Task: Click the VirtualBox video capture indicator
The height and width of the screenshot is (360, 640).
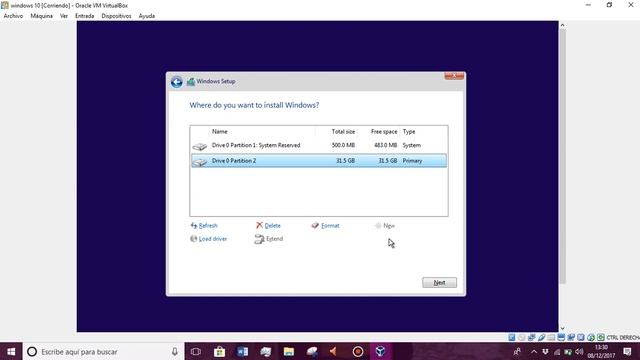Action: 571,338
